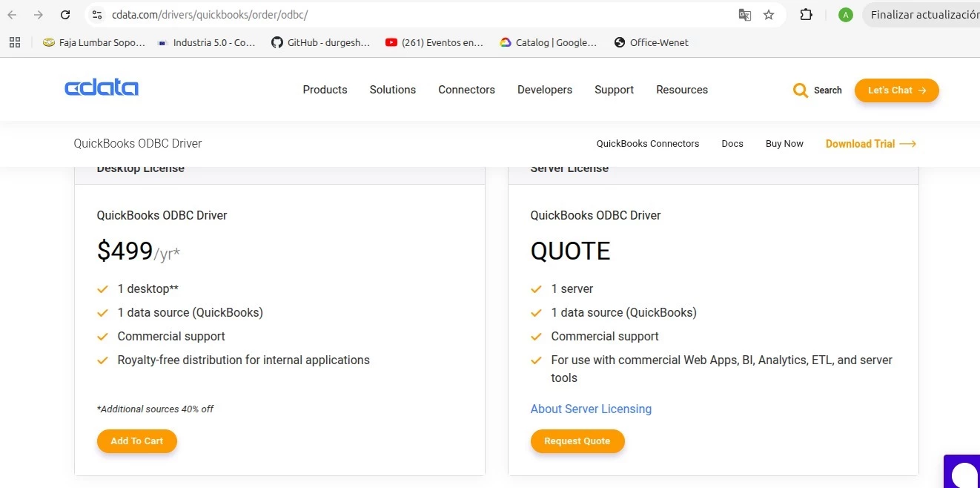Open the extensions puzzle icon

806,15
